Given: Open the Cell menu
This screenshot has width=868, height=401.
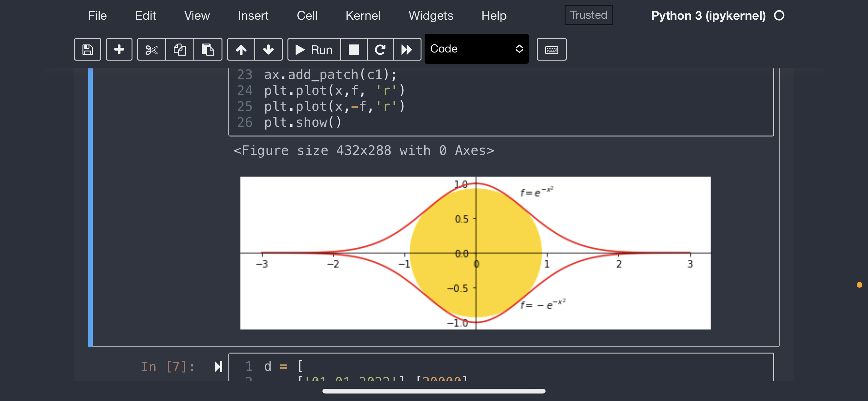Looking at the screenshot, I should [307, 16].
